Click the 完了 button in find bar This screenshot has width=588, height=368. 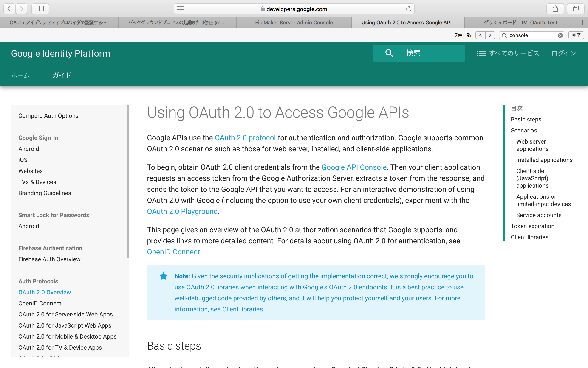click(x=576, y=35)
